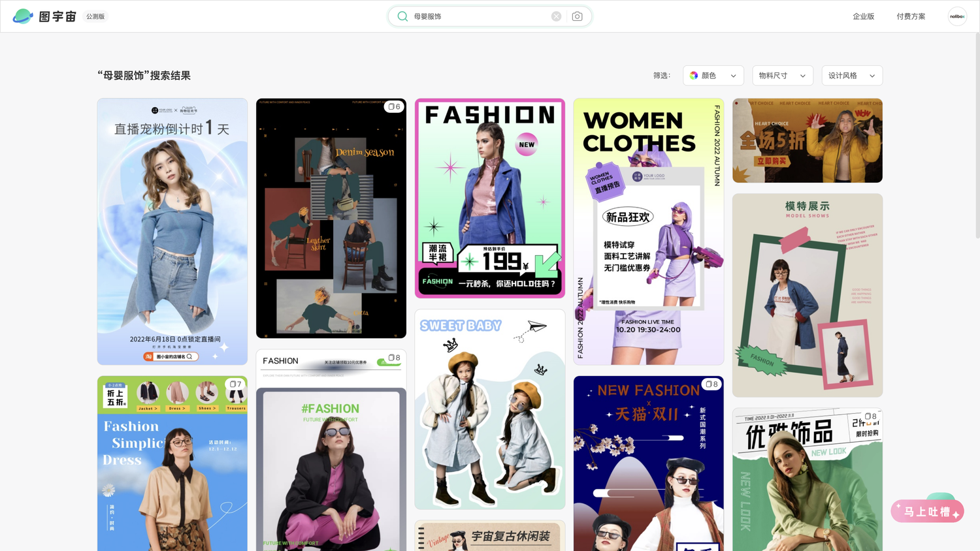Open the SWEET BABY kids template
Screen dimensions: 980x551
[490, 409]
